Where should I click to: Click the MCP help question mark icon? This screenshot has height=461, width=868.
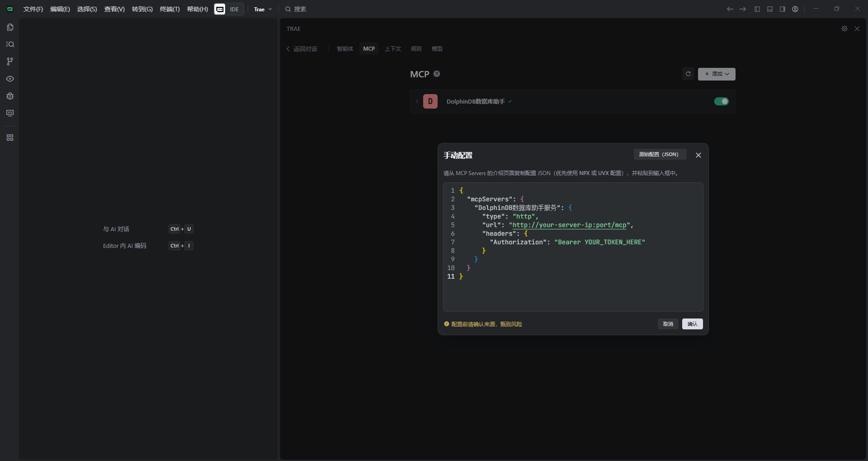[x=437, y=74]
